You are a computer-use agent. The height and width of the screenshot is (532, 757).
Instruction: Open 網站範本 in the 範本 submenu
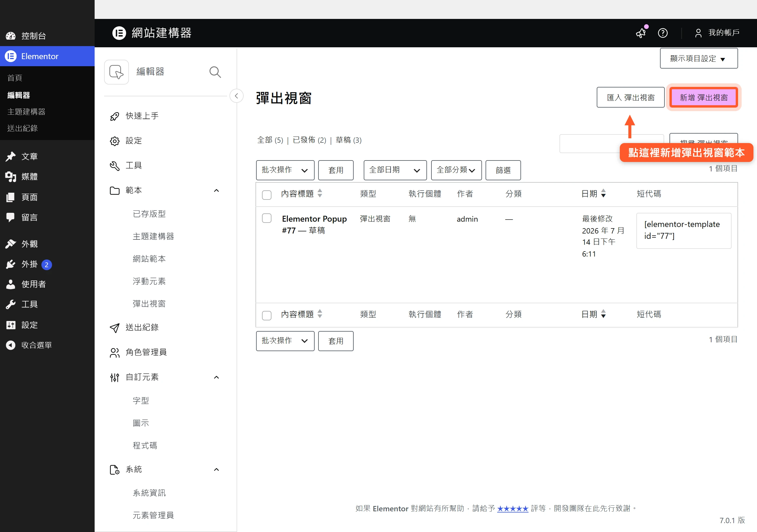(149, 259)
